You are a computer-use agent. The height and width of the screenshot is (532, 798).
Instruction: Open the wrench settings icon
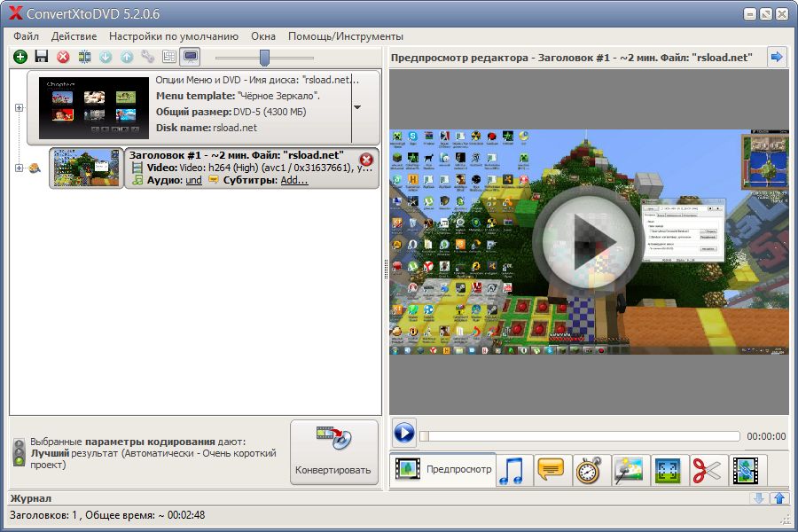(147, 57)
